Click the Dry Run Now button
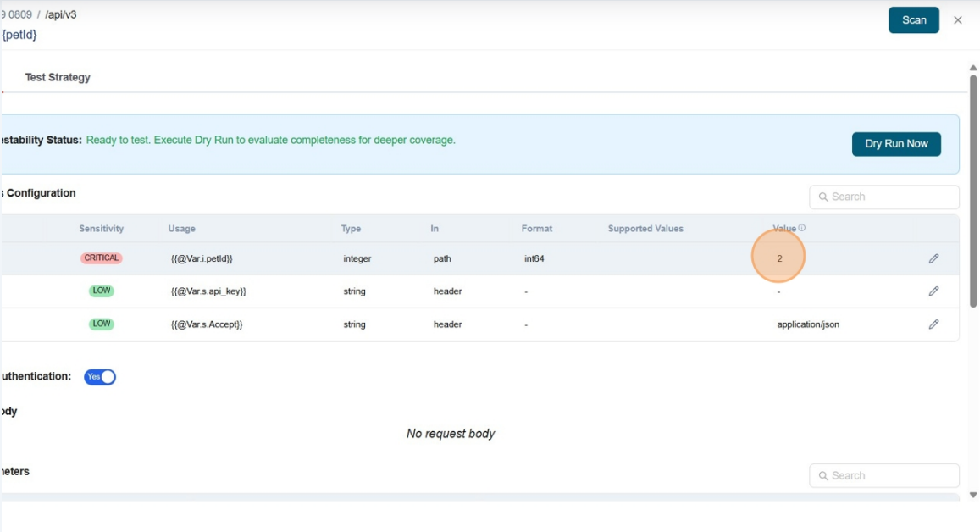 [x=895, y=144]
